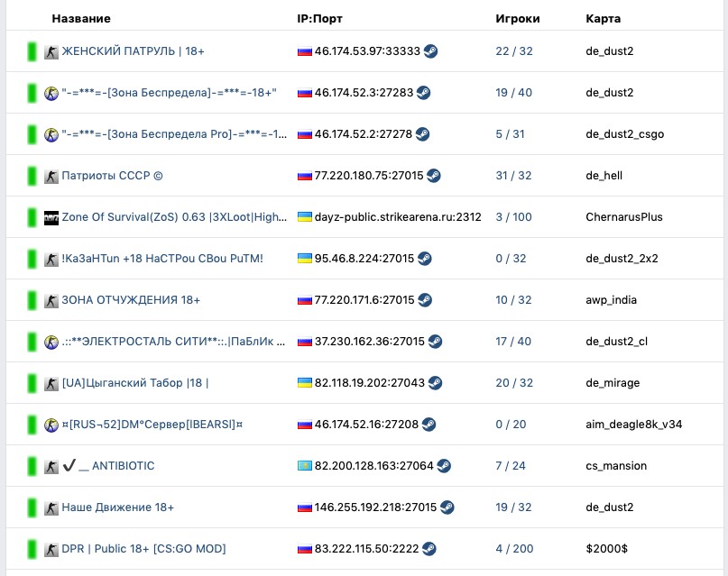Screen dimensions: 728x576
Task: Click Steam icon beside 82.200.128.163:27064
Action: 444,466
